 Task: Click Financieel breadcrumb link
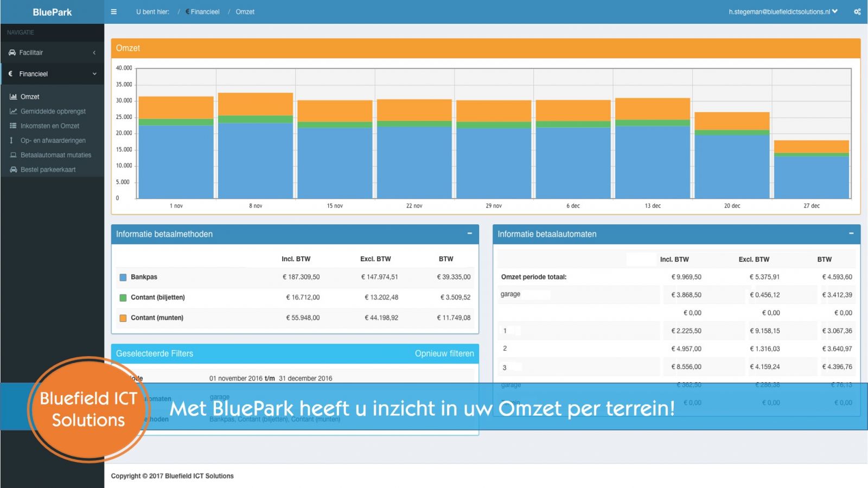pyautogui.click(x=202, y=12)
